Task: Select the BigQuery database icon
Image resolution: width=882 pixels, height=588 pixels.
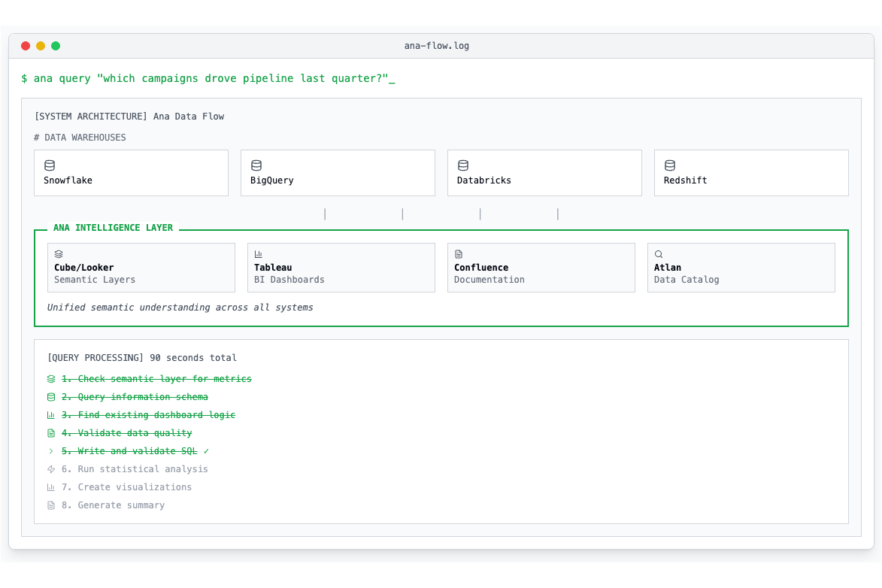Action: coord(256,165)
